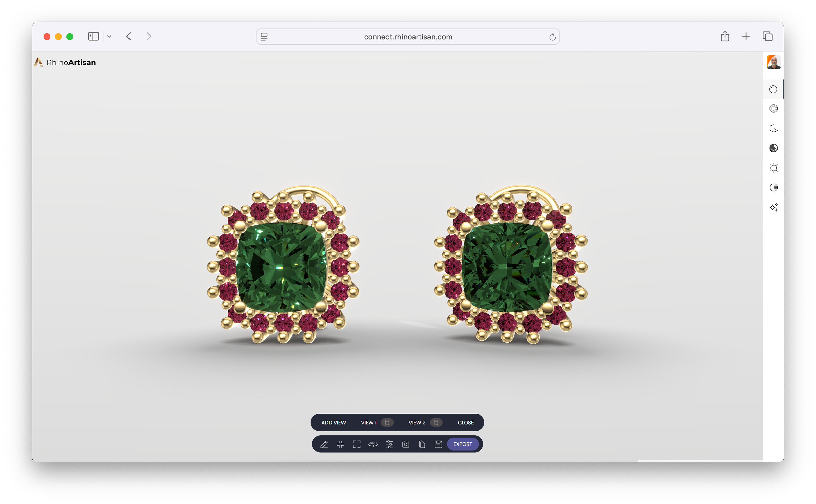Click the fullscreen frame icon
816x504 pixels.
[356, 444]
